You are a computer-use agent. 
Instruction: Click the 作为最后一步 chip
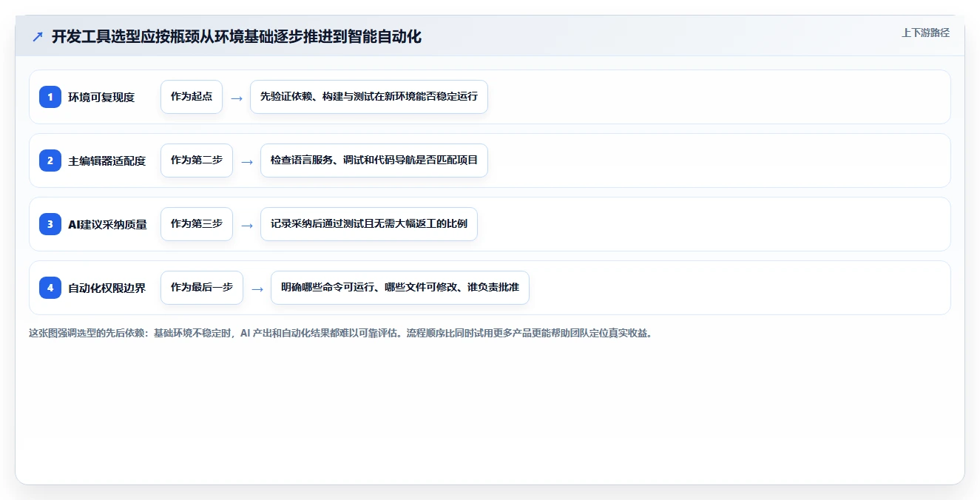(202, 288)
